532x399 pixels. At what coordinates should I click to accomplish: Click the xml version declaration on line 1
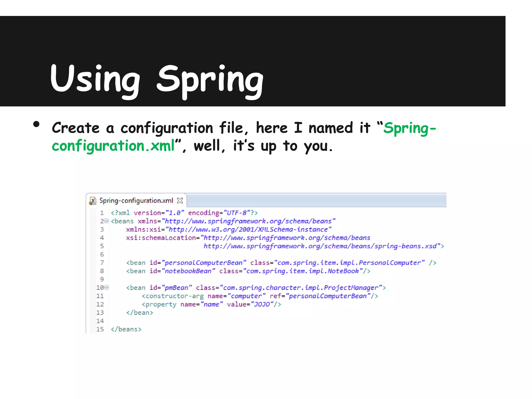[184, 213]
